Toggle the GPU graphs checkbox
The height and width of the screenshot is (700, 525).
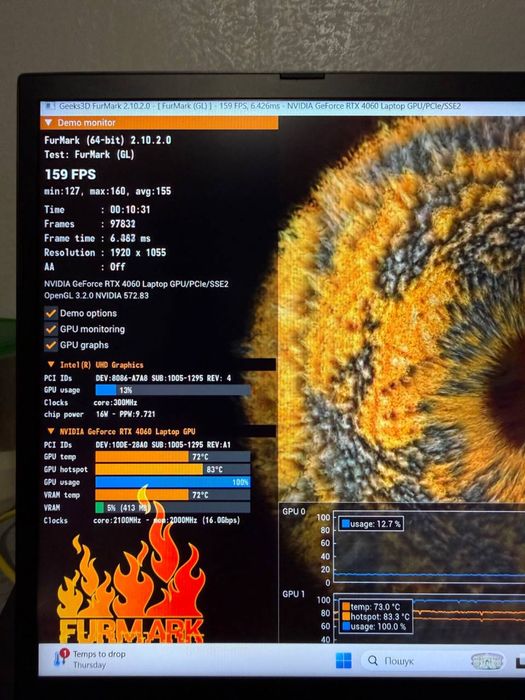point(51,345)
